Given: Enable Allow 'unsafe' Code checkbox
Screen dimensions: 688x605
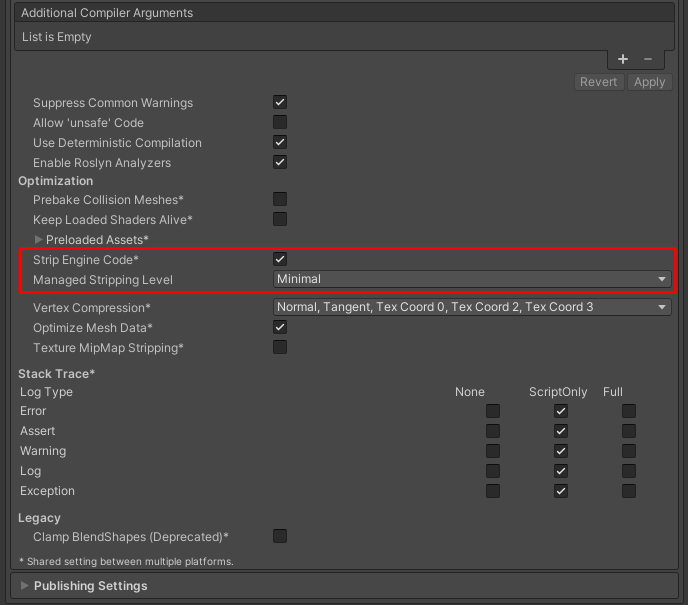Looking at the screenshot, I should [280, 122].
